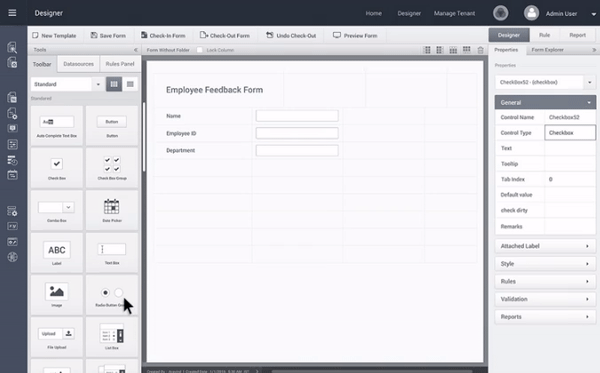Image resolution: width=600 pixels, height=373 pixels.
Task: Expand the Attached Label section
Action: tap(545, 246)
